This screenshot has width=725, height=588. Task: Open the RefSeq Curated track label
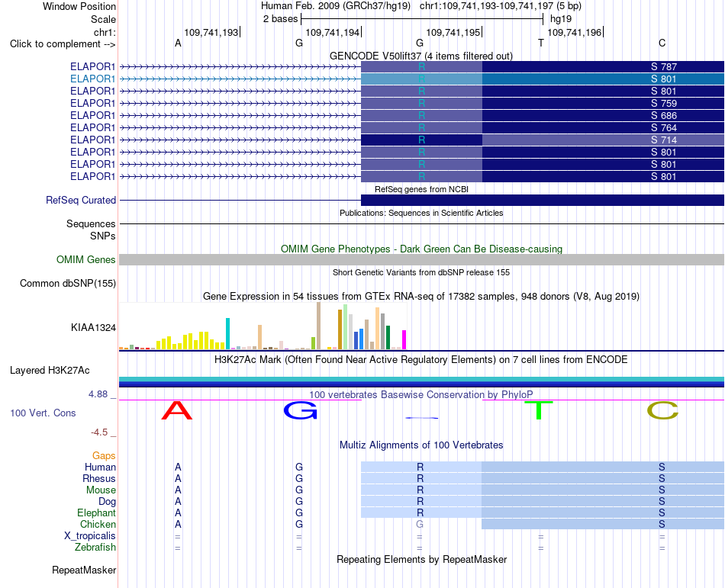click(x=80, y=200)
